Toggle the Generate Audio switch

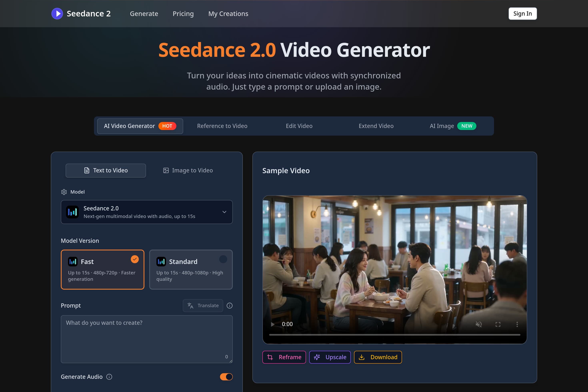tap(226, 376)
